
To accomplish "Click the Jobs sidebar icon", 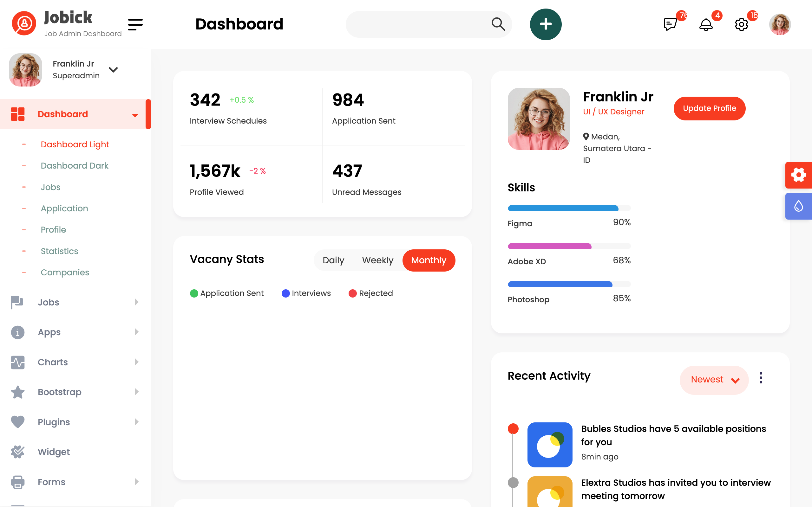I will tap(17, 302).
